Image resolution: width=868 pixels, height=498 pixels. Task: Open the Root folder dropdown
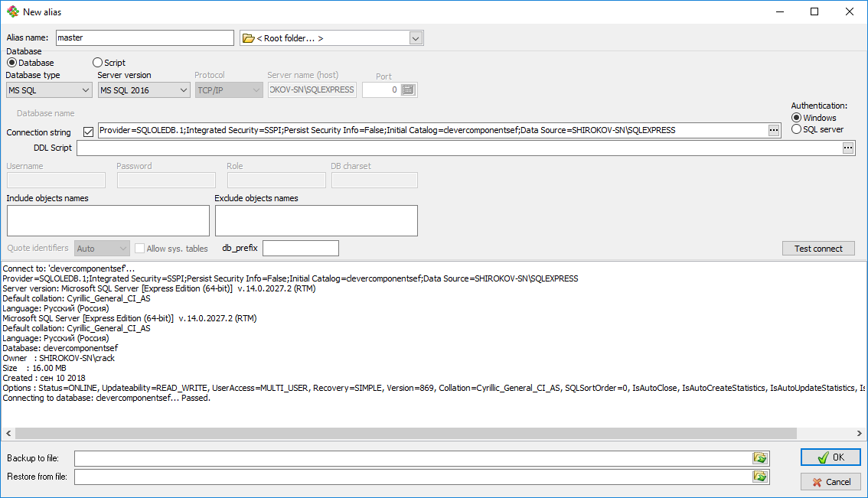pos(416,38)
